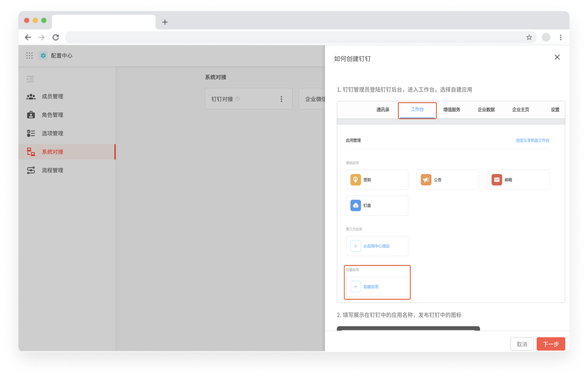This screenshot has height=378, width=588.
Task: Click the 自建应用 link text
Action: (371, 286)
